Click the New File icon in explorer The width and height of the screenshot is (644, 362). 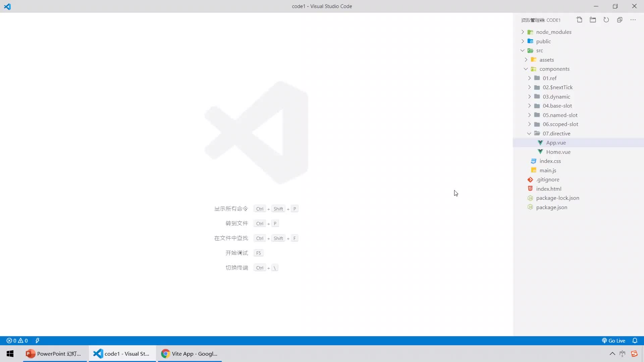pyautogui.click(x=579, y=20)
